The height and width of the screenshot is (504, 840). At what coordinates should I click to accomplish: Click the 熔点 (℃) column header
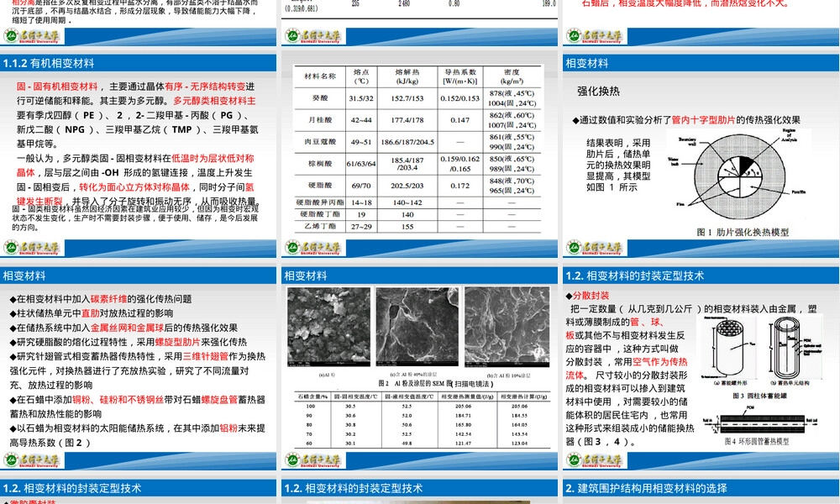click(x=361, y=76)
